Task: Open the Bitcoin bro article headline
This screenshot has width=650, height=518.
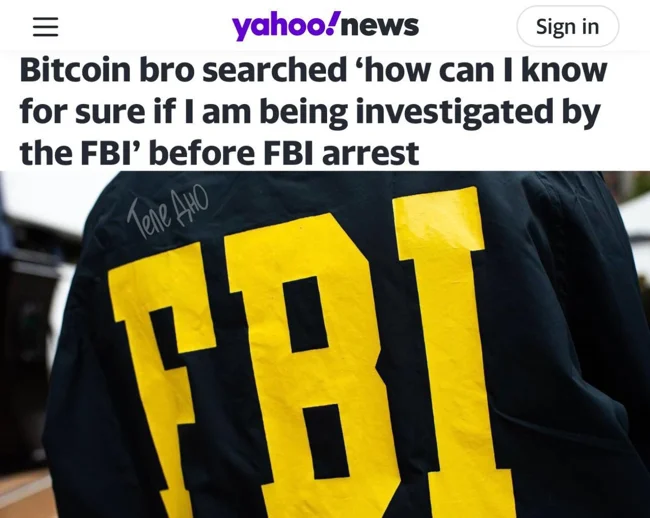Action: [x=313, y=111]
